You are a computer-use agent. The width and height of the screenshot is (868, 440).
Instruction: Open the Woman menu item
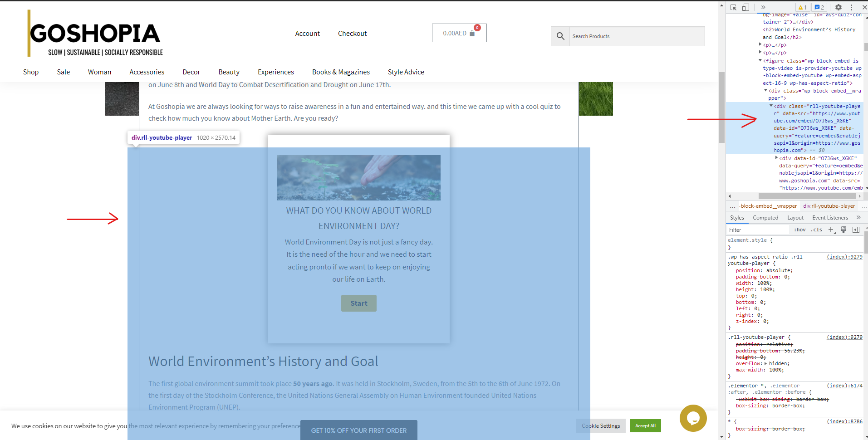pos(99,72)
